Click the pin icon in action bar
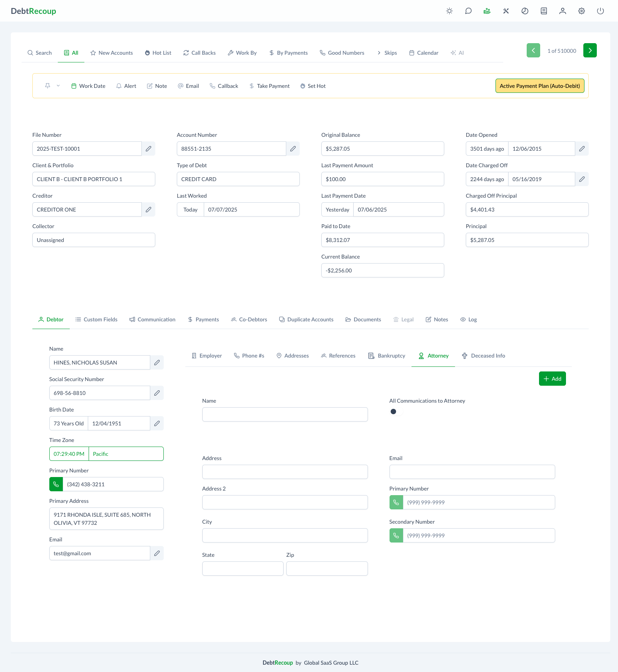 48,86
